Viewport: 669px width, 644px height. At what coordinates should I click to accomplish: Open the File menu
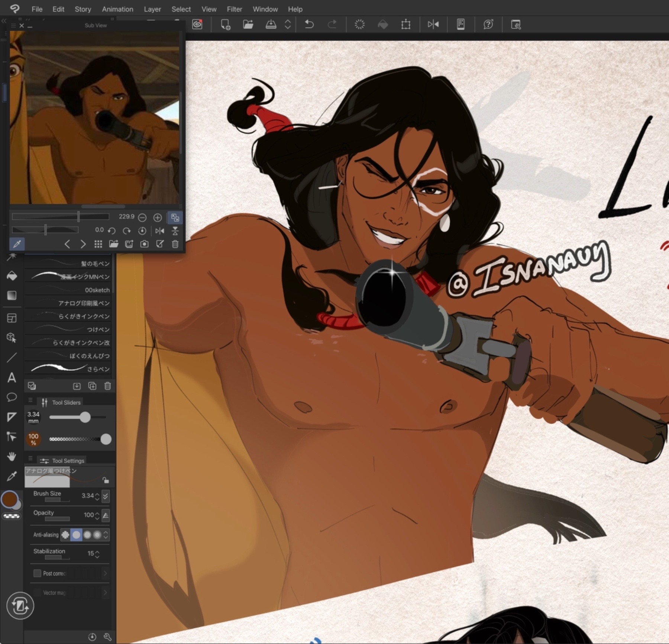point(37,9)
